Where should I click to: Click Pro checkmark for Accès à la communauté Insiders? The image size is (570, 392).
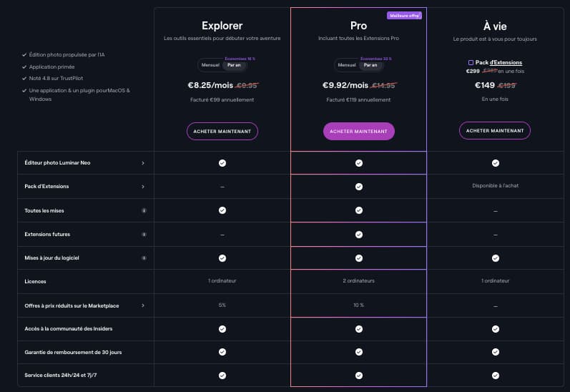coord(359,329)
